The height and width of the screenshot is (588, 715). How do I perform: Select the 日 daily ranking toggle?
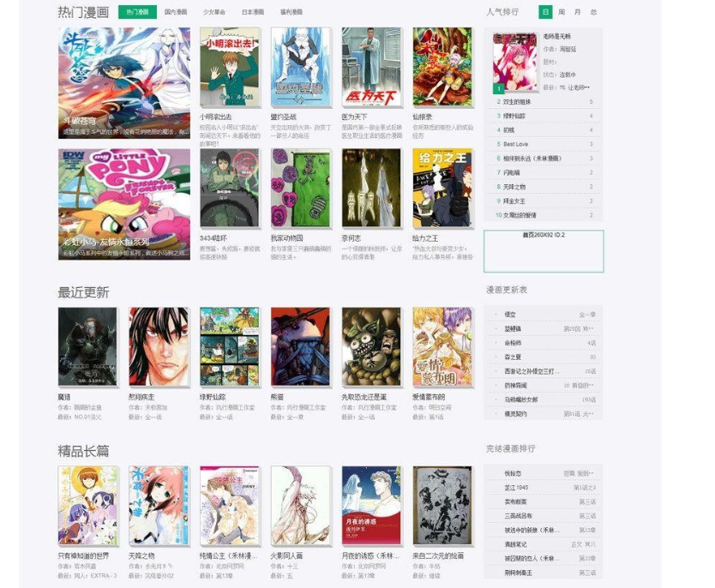[x=545, y=12]
